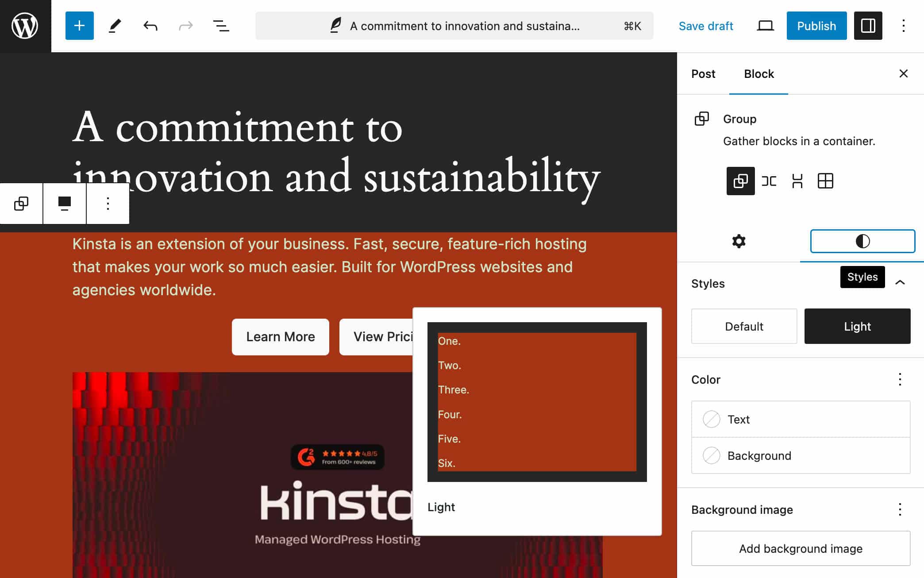Open the block Settings gear panel
Screen dimensions: 924x578
point(739,241)
